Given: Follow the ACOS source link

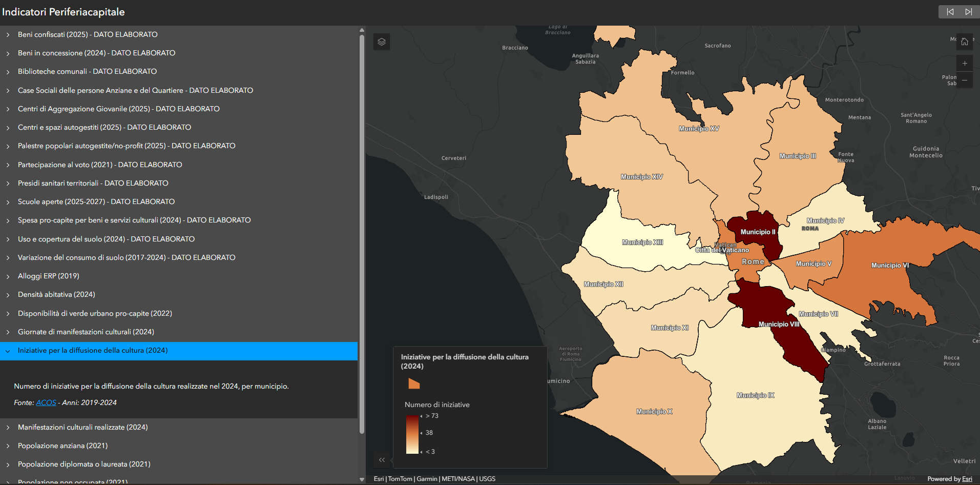Looking at the screenshot, I should [46, 402].
